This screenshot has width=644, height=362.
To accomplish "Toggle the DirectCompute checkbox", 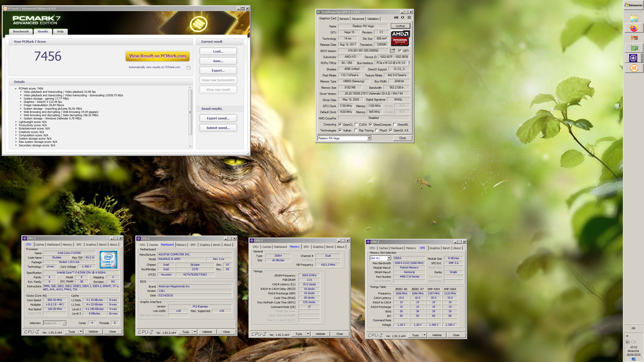I will coord(371,124).
